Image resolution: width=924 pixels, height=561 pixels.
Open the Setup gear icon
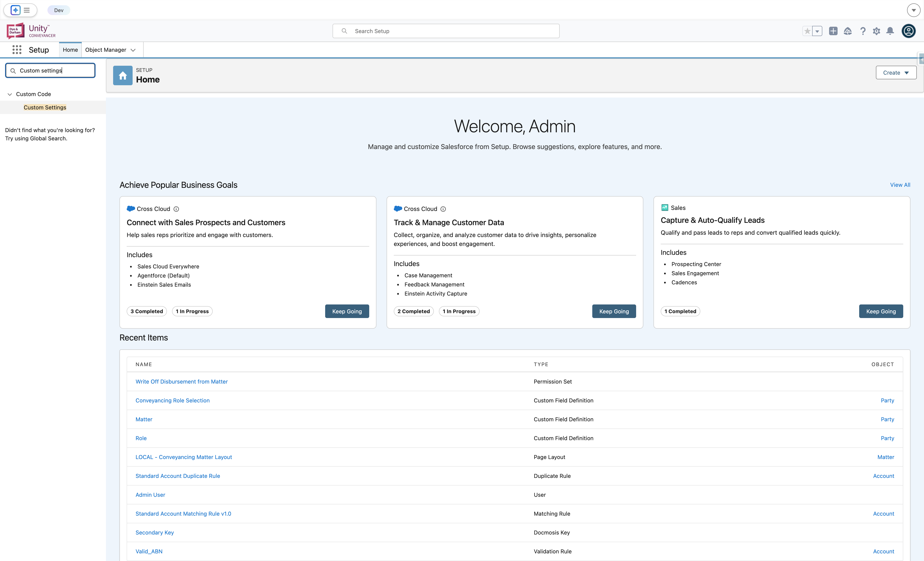(876, 31)
